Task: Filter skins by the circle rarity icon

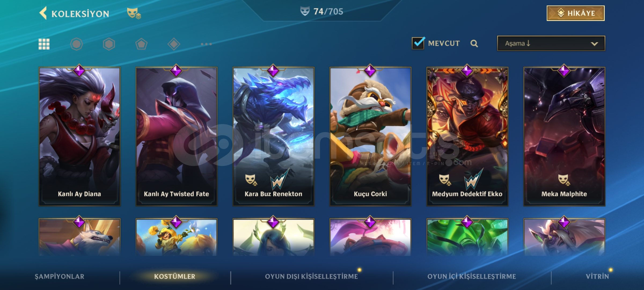Action: [76, 44]
